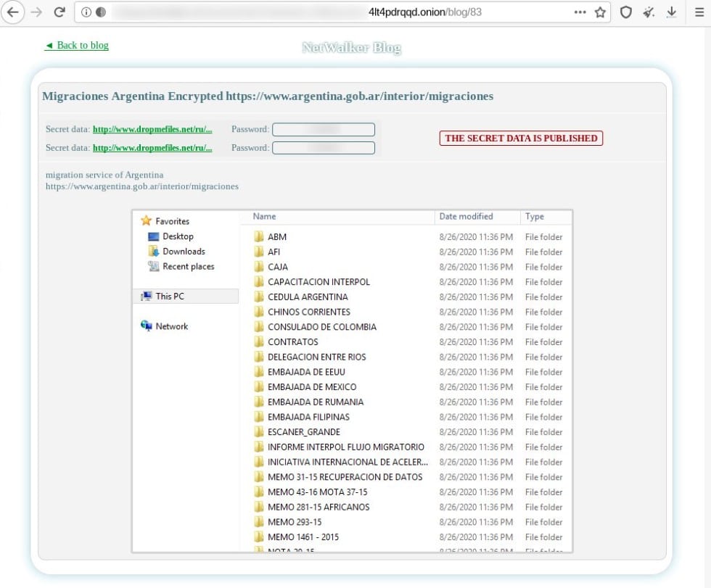Select MEMO 31-15 RECUPERACION DE DATOS folder

click(x=345, y=477)
